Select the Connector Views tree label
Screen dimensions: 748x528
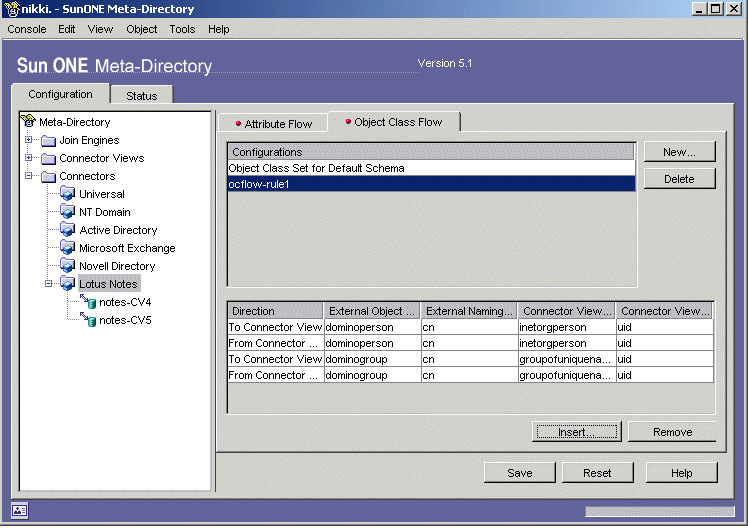tap(102, 158)
